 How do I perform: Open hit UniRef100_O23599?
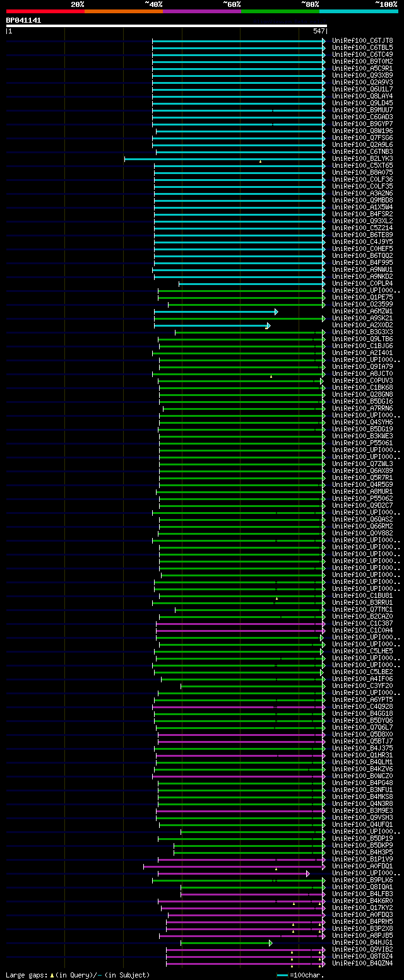coord(362,304)
